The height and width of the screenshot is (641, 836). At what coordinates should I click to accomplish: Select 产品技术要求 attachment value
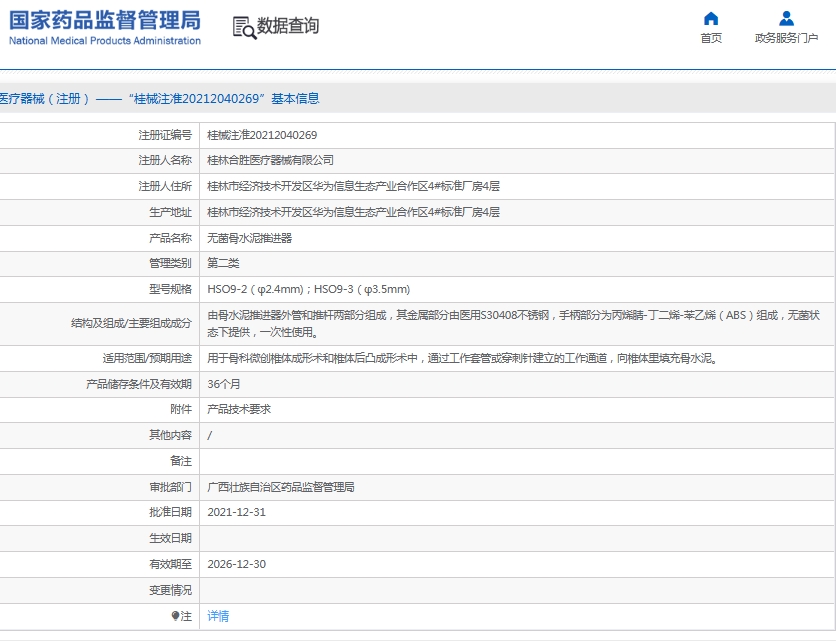pos(239,410)
